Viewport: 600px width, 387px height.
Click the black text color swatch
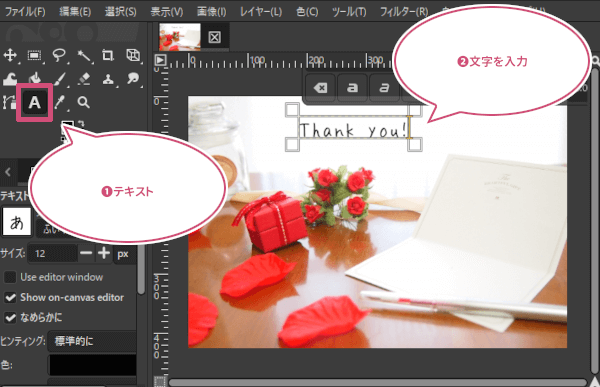(x=93, y=365)
